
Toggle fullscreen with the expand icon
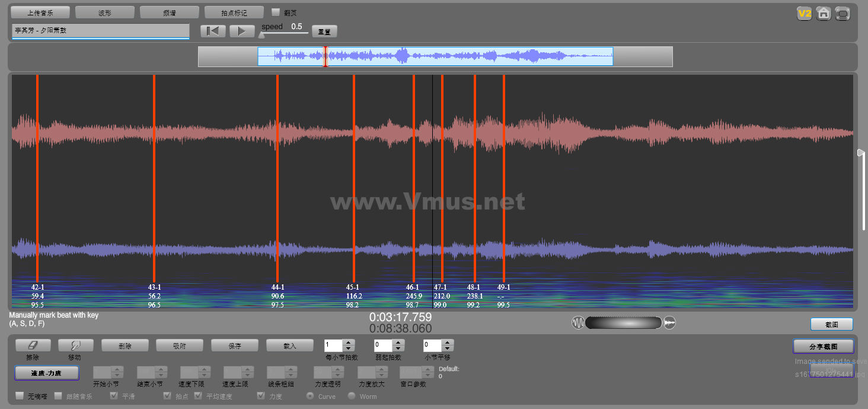(843, 14)
